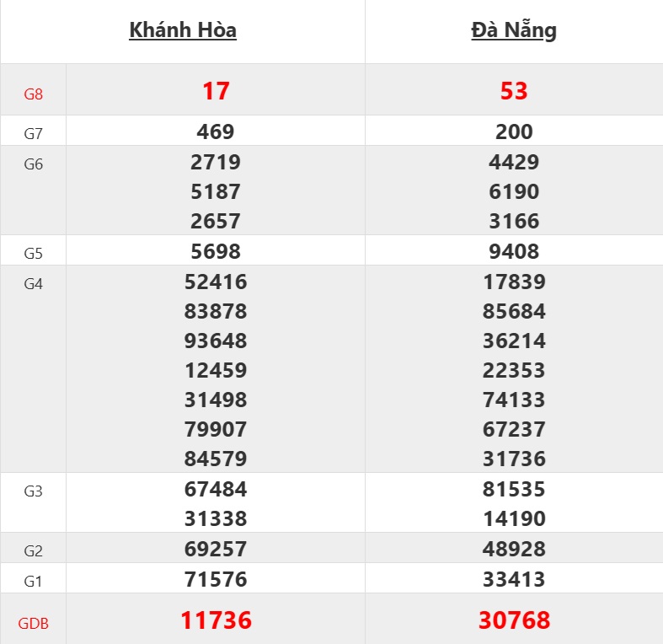Click Khánh Hòa G8 result 17
Viewport: 663px width, 644px height.
pos(216,91)
